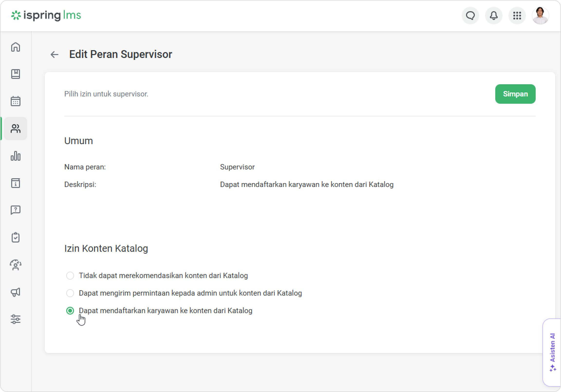Show notifications via the bell icon

494,16
